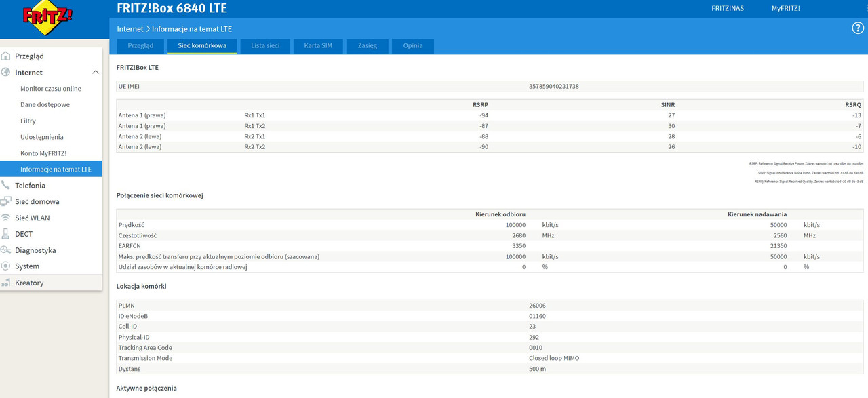Switch to Karta SIM tab
Image resolution: width=868 pixels, height=398 pixels.
point(318,46)
